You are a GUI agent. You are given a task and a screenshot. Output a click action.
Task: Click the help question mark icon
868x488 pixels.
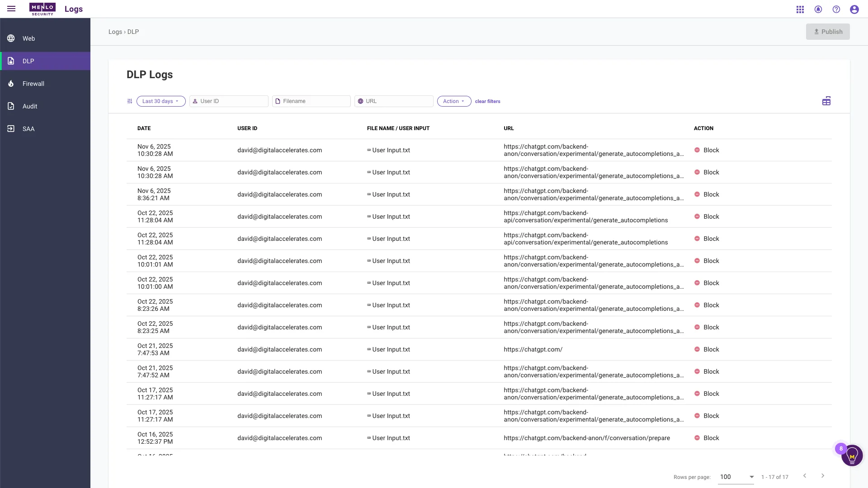(836, 9)
